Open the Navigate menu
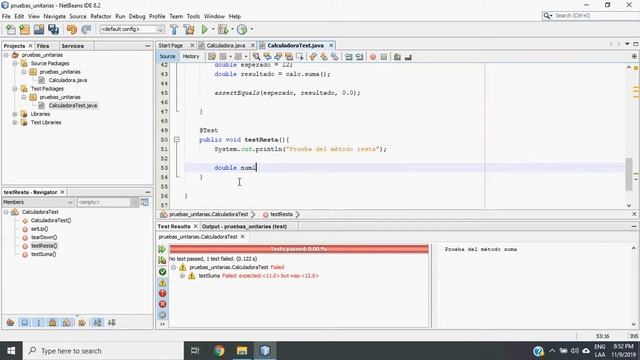Screen dimensions: 640x360 tap(55, 16)
